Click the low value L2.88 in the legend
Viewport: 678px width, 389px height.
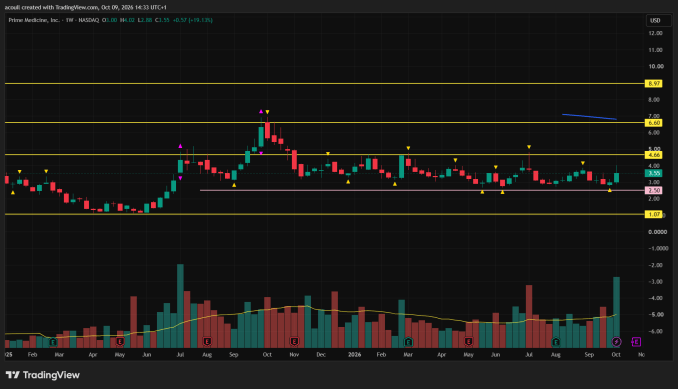(x=145, y=20)
